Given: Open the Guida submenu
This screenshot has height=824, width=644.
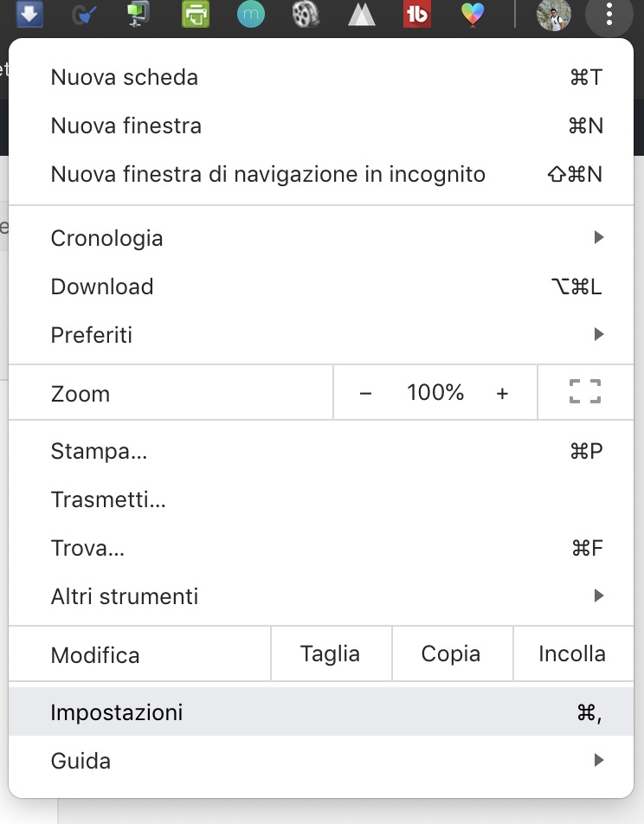Looking at the screenshot, I should coord(321,762).
